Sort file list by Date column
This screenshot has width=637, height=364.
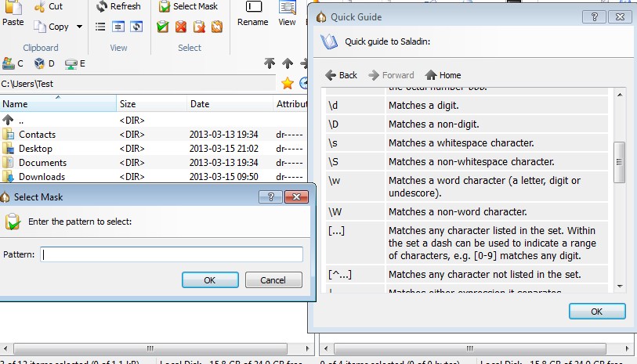coord(200,104)
